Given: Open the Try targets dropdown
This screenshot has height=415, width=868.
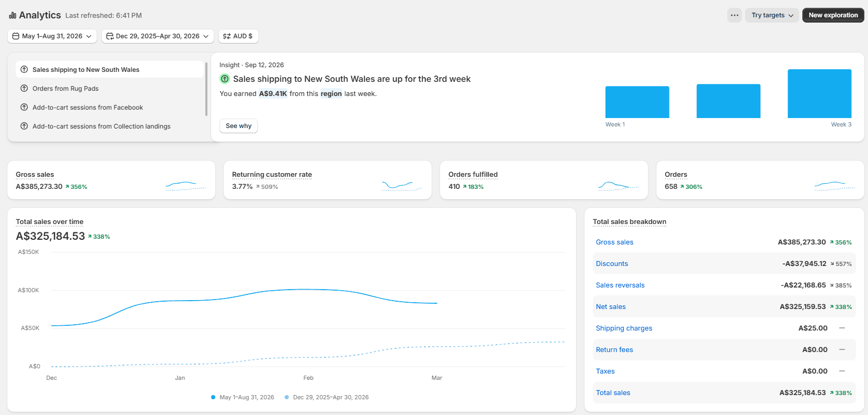Looking at the screenshot, I should 772,15.
